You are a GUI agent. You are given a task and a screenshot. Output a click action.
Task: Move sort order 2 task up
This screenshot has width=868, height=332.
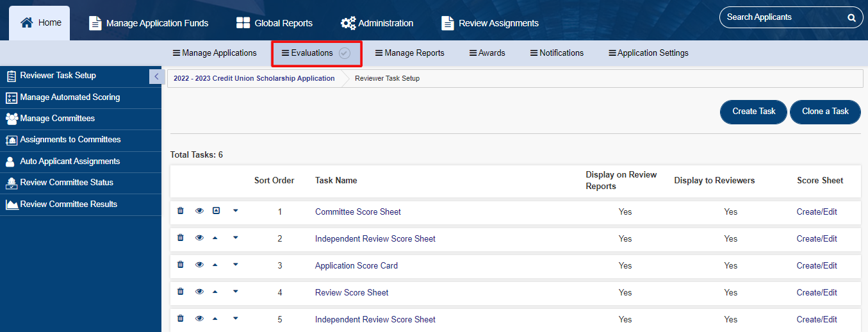point(215,238)
